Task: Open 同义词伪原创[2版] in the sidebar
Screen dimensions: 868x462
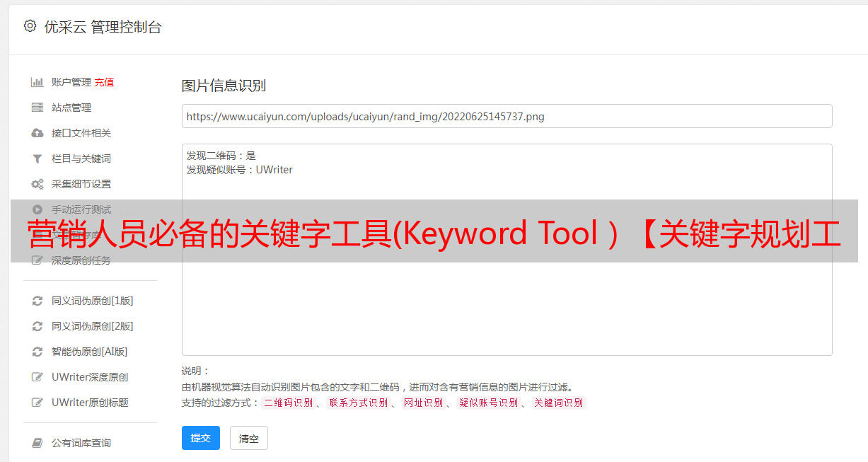Action: pos(93,326)
